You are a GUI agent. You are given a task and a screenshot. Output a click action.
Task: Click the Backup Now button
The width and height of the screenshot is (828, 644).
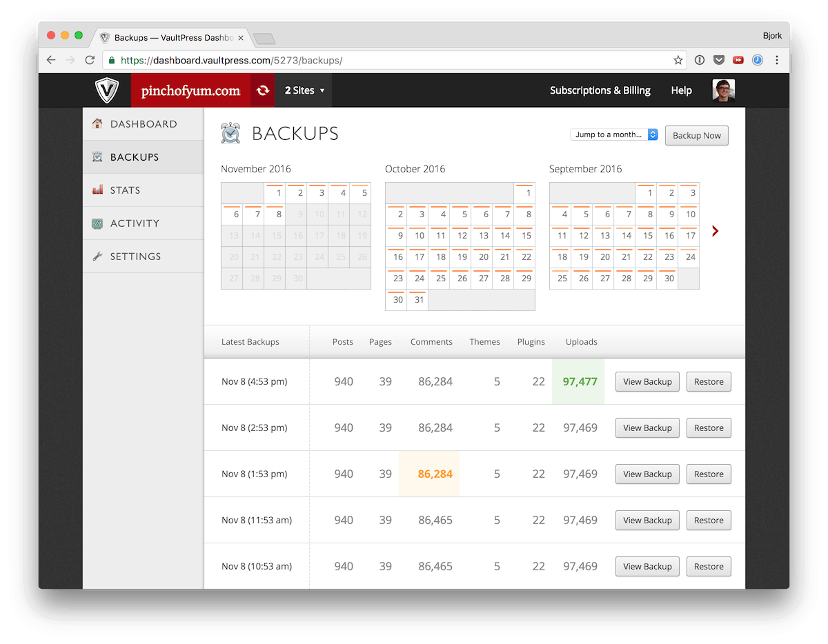click(x=696, y=135)
